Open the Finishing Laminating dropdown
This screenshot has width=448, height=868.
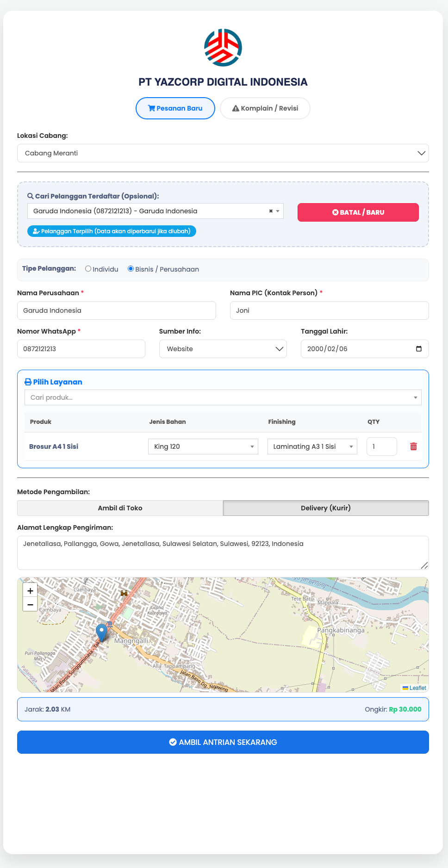point(312,446)
